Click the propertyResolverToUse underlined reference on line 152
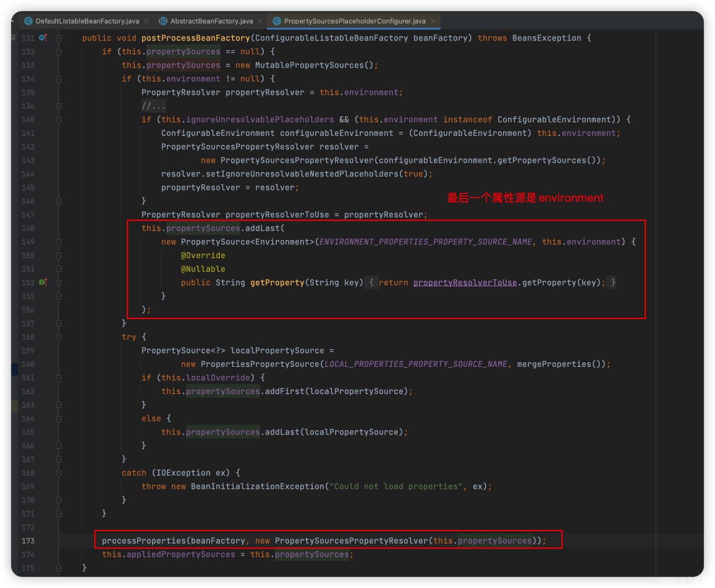Screen dimensions: 715x588 pyautogui.click(x=465, y=283)
